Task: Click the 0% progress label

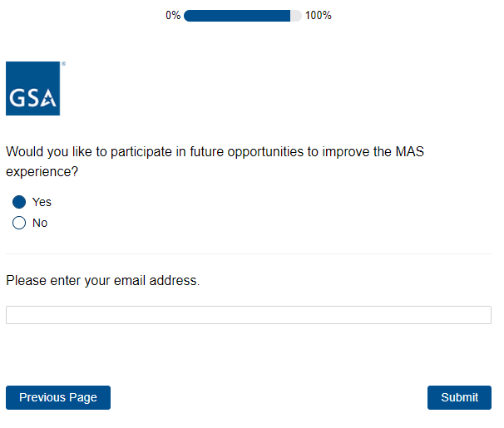Action: (x=173, y=16)
